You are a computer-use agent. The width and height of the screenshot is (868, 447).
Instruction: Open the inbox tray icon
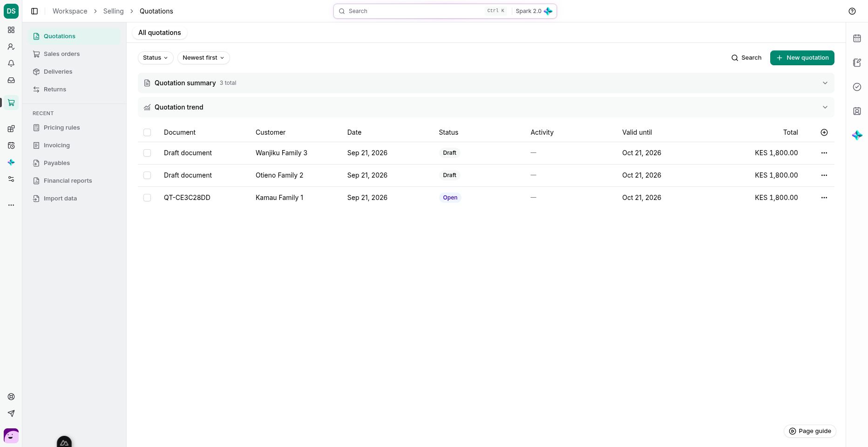[x=11, y=80]
